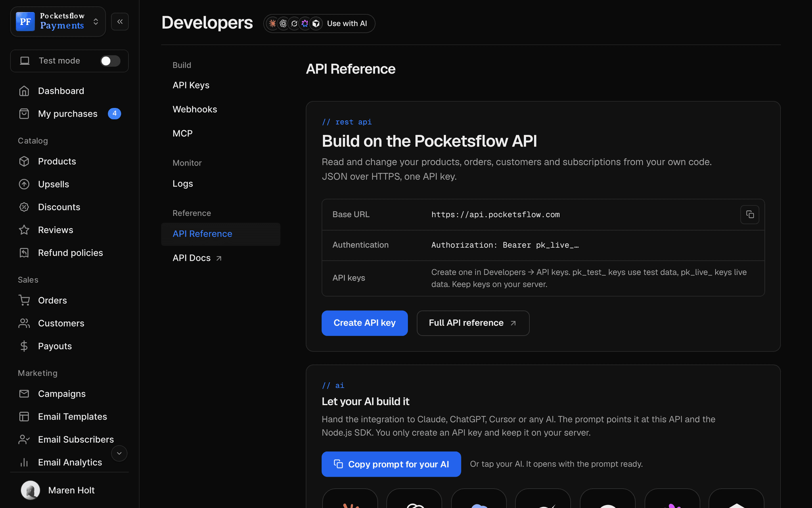Open Maren Holt's profile avatar
This screenshot has height=508, width=812.
pos(30,490)
